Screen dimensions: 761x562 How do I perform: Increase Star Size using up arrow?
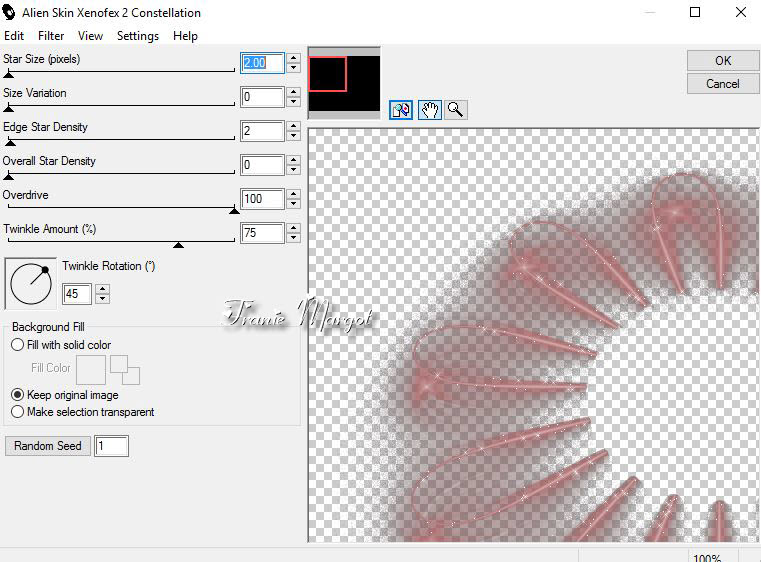point(293,57)
